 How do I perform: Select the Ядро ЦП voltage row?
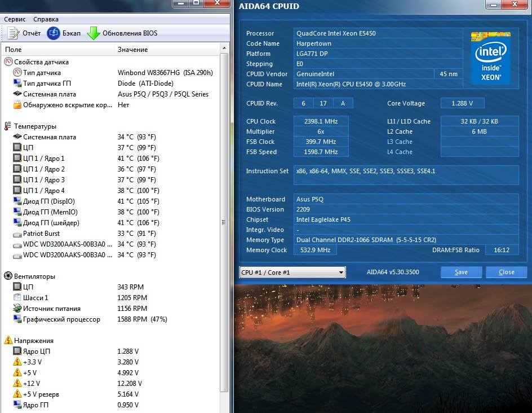pos(110,351)
